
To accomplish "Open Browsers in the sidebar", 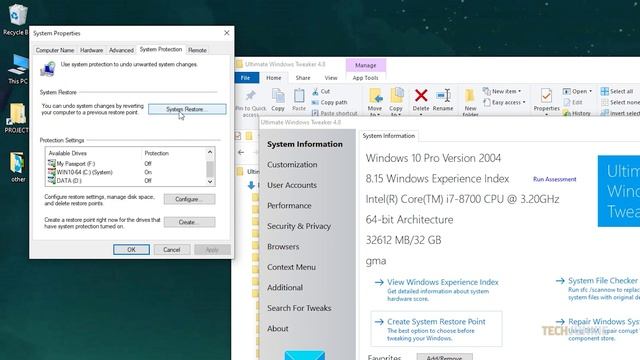I will 283,247.
